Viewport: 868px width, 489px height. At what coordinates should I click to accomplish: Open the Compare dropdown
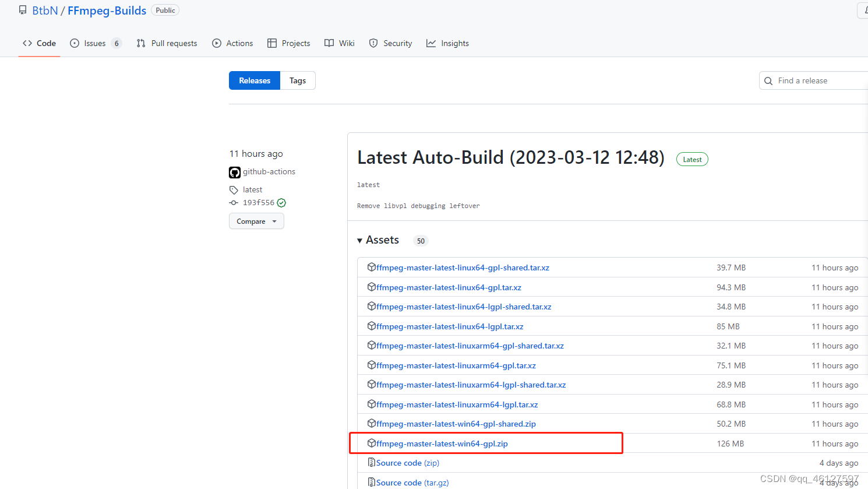click(256, 221)
